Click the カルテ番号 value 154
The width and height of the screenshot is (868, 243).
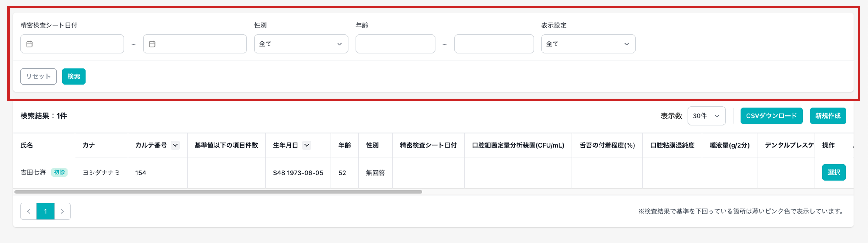click(140, 173)
